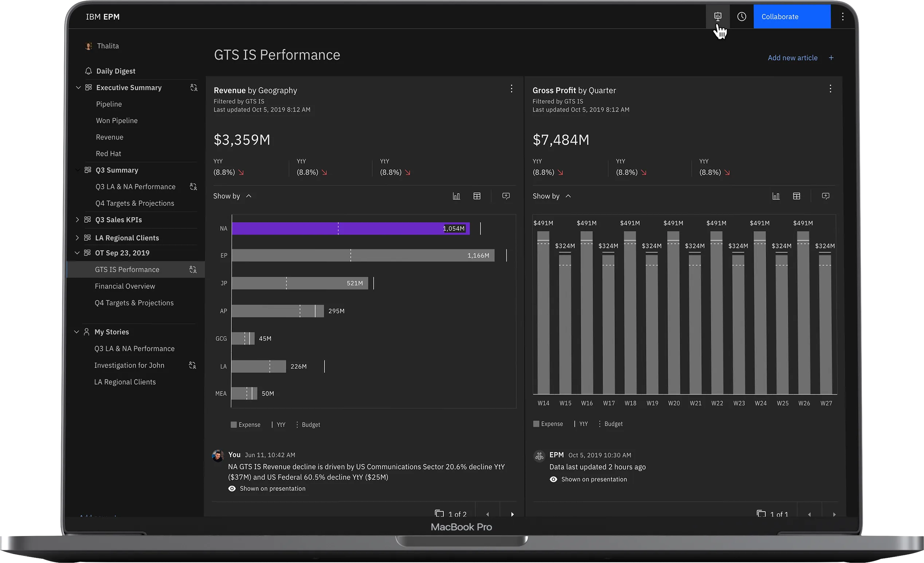Click plus icon beside Add new article
The image size is (924, 563).
pyautogui.click(x=831, y=58)
